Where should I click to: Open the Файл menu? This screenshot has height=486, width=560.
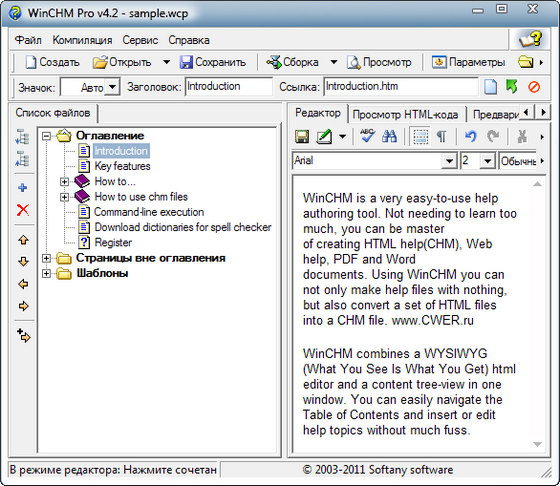[28, 40]
